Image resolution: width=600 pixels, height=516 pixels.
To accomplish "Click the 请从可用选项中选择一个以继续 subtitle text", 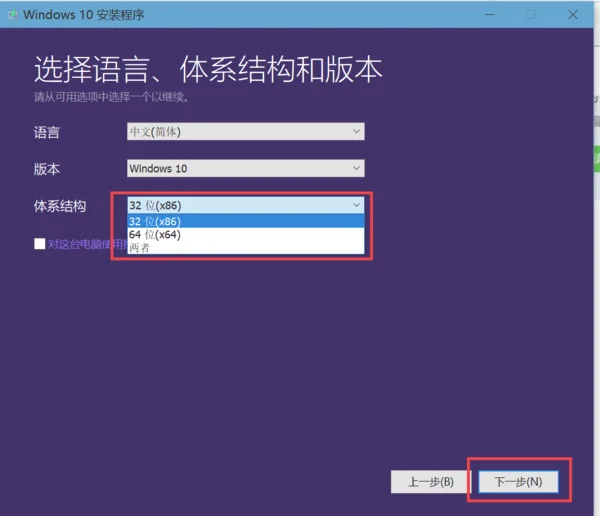I will 111,97.
